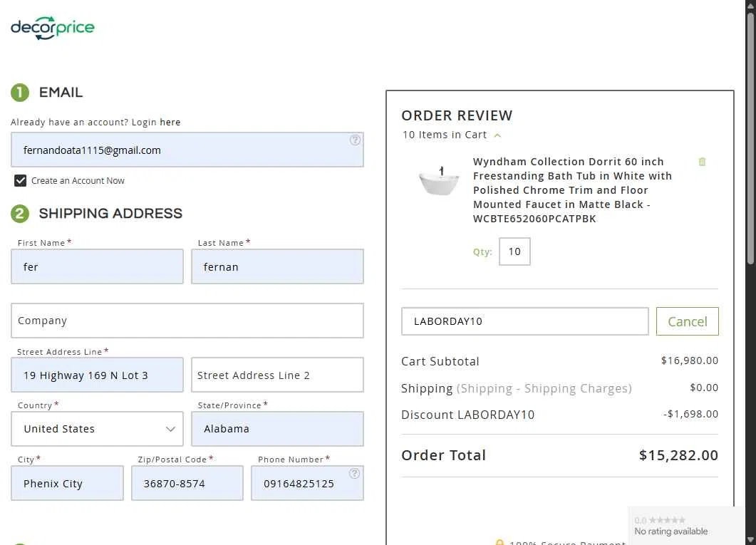Click the LABORDAY10 coupon code field
756x545 pixels.
(524, 321)
